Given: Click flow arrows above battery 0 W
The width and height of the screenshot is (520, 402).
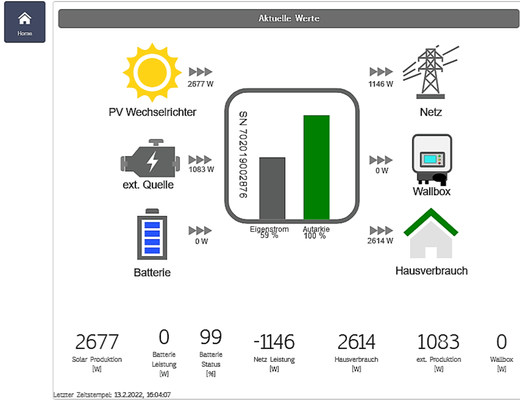Looking at the screenshot, I should pos(200,230).
